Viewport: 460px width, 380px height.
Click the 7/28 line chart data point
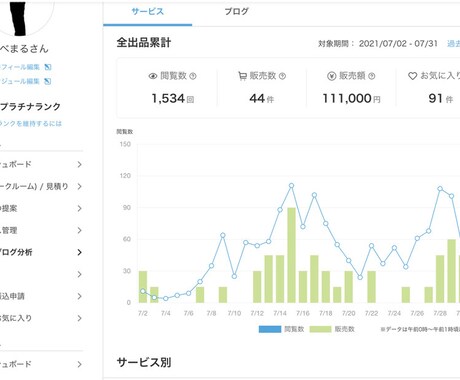coord(440,189)
